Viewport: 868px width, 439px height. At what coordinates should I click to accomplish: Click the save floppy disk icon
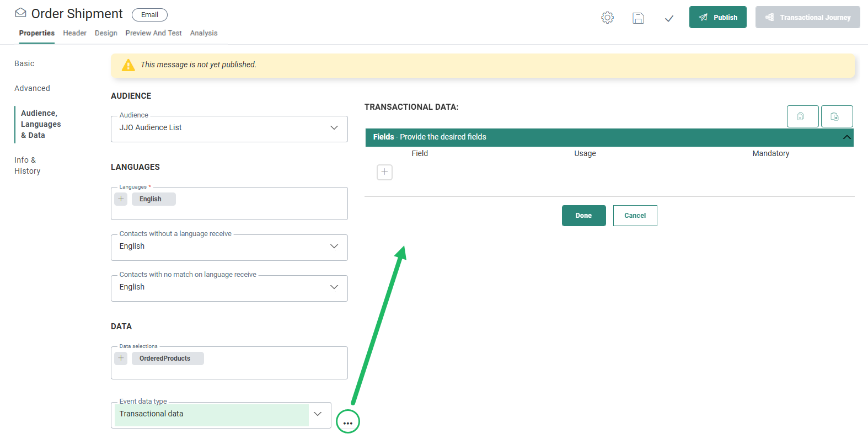[638, 18]
